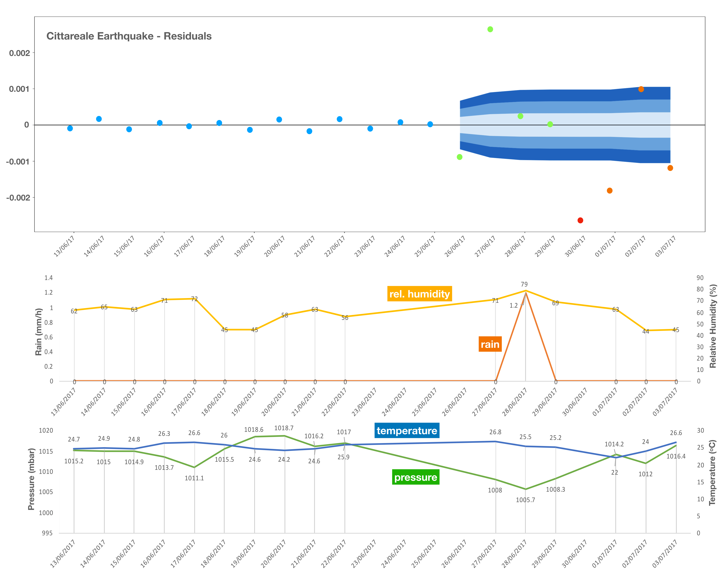Click the first blue dot on 13/06/17
Screen dimensions: 728x580
tap(70, 128)
